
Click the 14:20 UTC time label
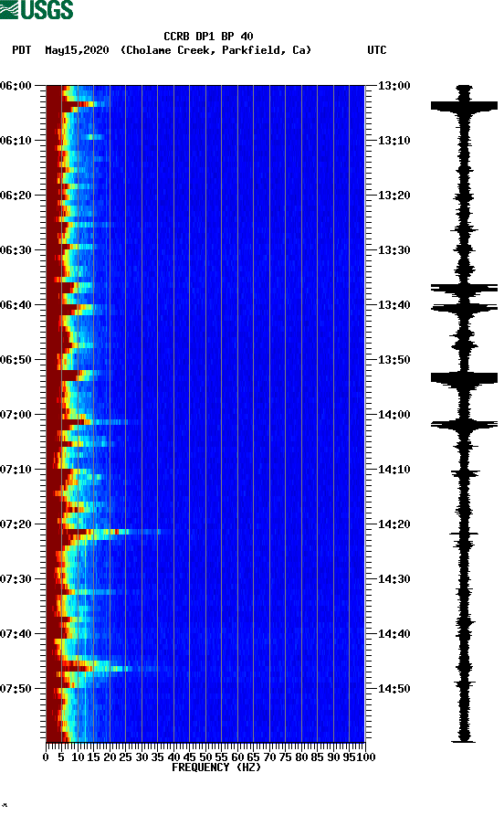(394, 524)
